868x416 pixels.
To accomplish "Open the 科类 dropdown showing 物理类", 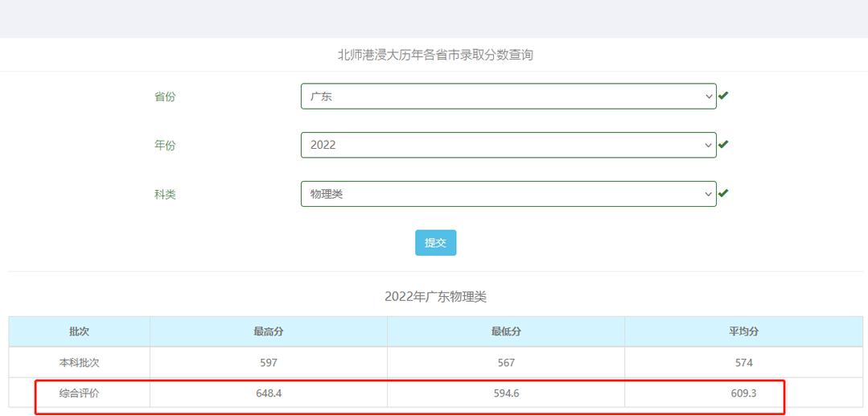I will click(508, 194).
